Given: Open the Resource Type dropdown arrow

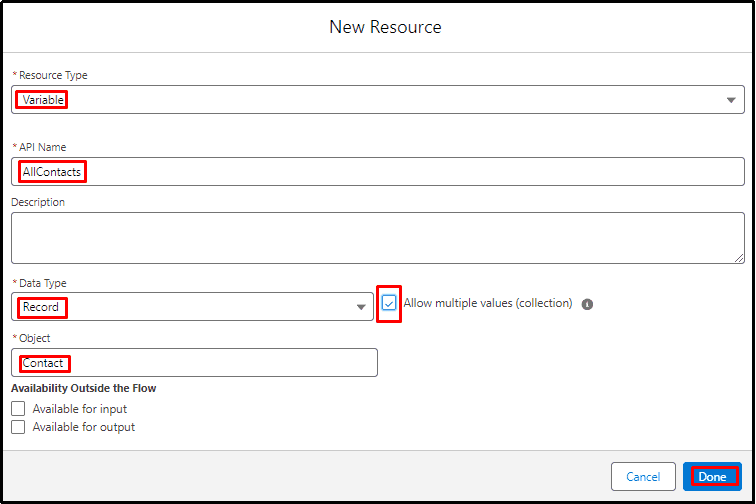Looking at the screenshot, I should (731, 100).
